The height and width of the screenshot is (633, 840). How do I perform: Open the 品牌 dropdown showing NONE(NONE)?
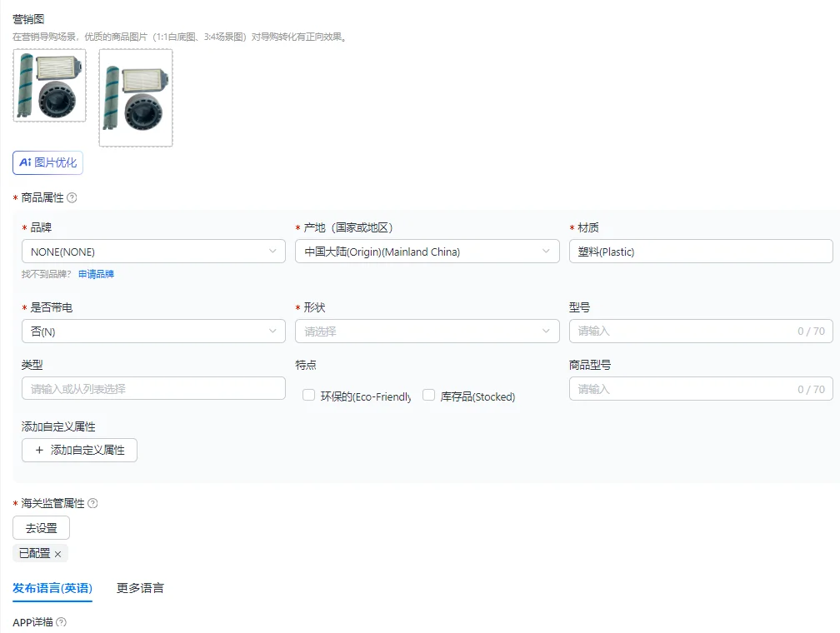click(x=153, y=252)
